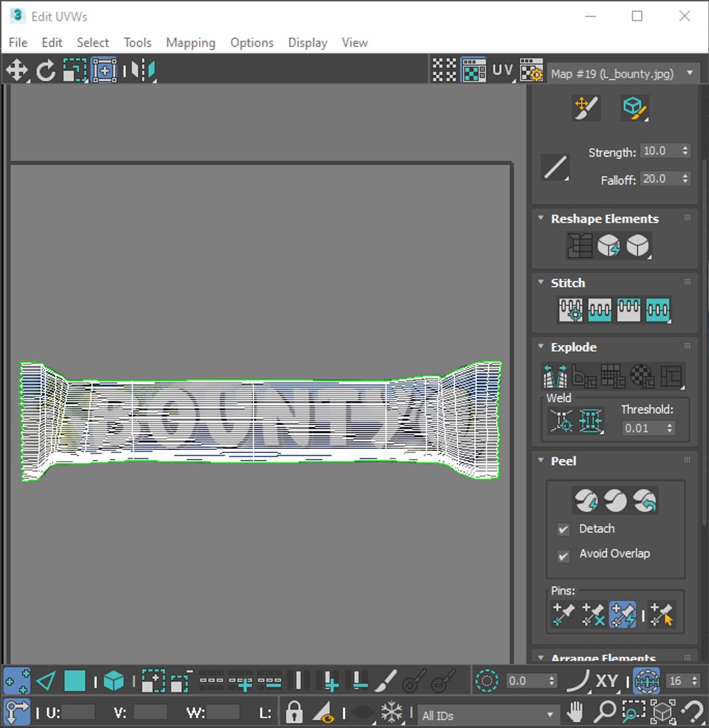Viewport: 709px width, 728px height.
Task: Click the brush falloff type flyout
Action: tap(555, 166)
